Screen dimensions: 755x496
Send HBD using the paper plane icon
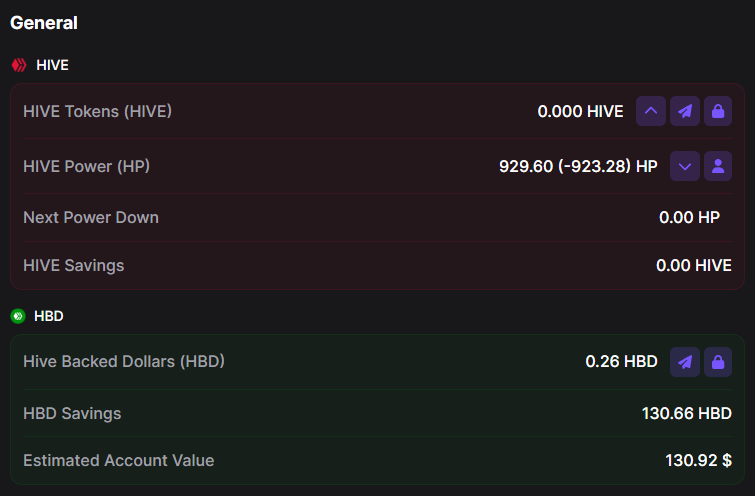point(685,362)
